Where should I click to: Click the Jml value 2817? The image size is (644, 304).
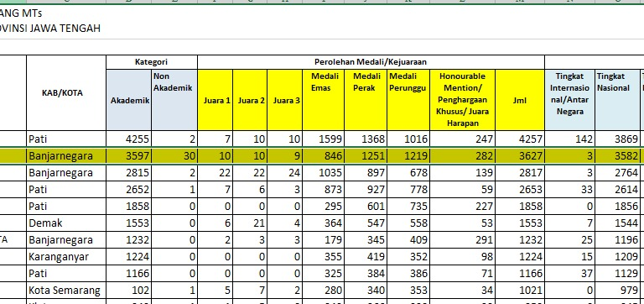(x=520, y=173)
